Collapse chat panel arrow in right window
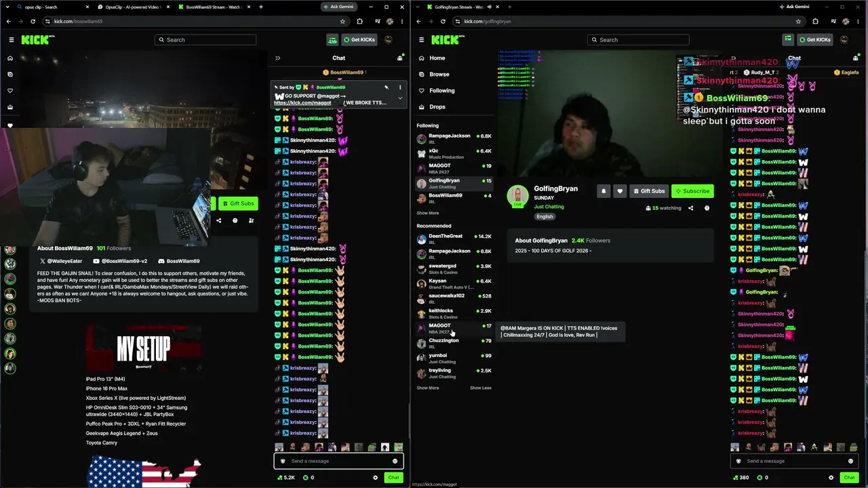868x488 pixels. pyautogui.click(x=733, y=58)
